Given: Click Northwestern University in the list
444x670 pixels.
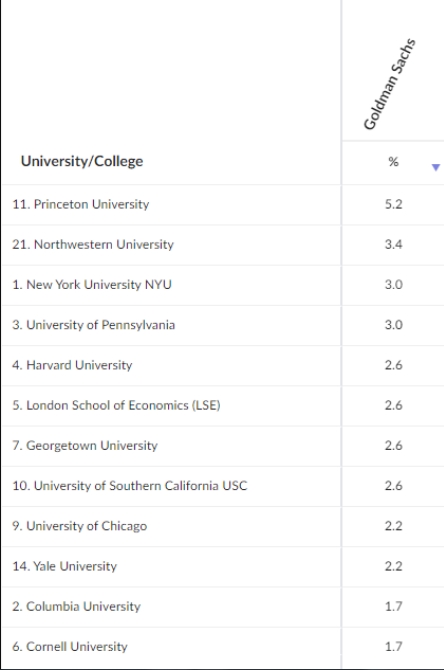Looking at the screenshot, I should click(x=93, y=244).
